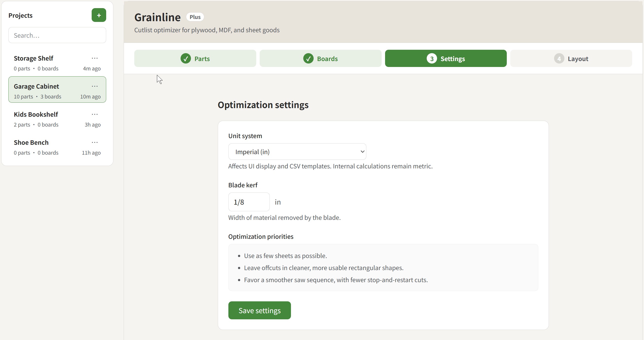Click the Unit system dropdown chevron arrow
Screen dimensions: 644x340
click(362, 152)
